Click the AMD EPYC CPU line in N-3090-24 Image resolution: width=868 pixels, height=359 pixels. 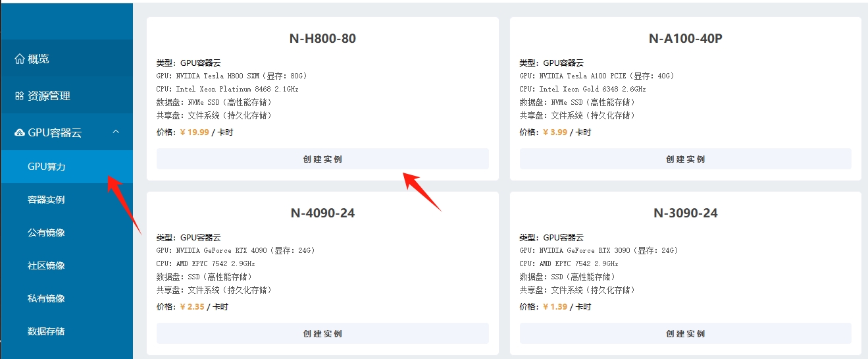point(569,263)
